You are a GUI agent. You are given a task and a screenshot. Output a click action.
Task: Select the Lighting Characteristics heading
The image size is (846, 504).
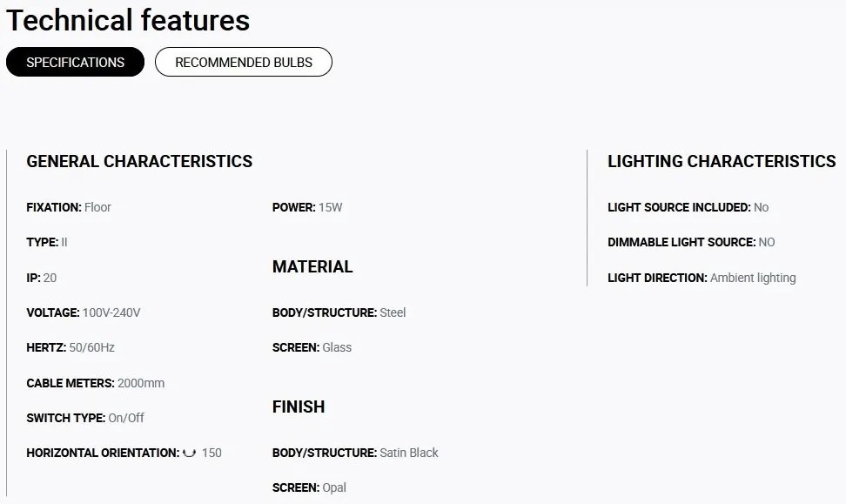[722, 161]
